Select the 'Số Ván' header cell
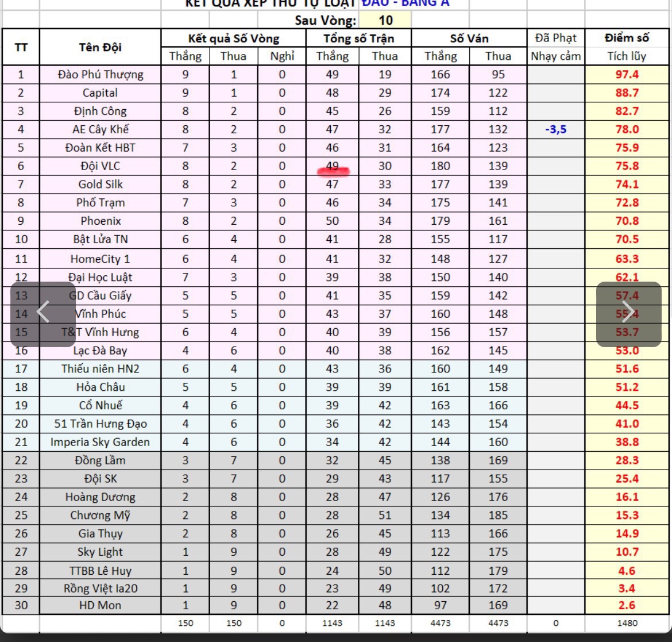Image resolution: width=672 pixels, height=642 pixels. (x=469, y=39)
